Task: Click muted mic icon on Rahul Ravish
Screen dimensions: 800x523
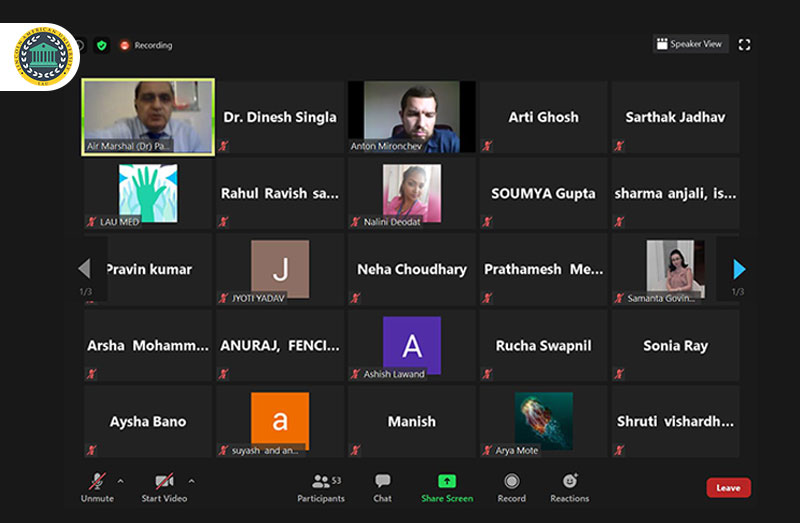Action: pos(223,221)
